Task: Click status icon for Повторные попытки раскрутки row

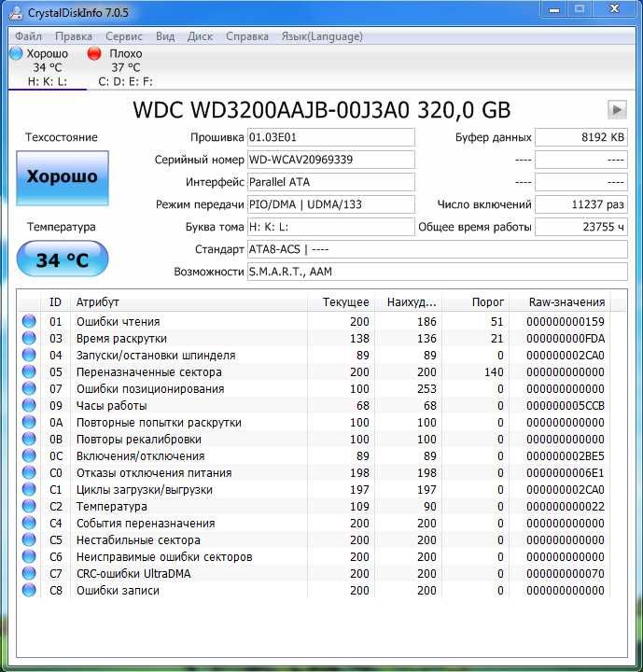Action: [x=29, y=422]
